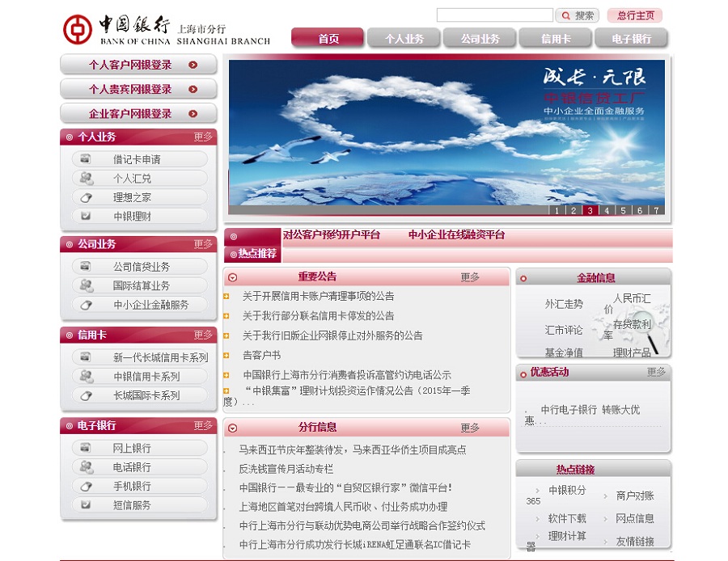Switch to the 电子银行 navigation tab
Screen dimensions: 728x561
(632, 38)
